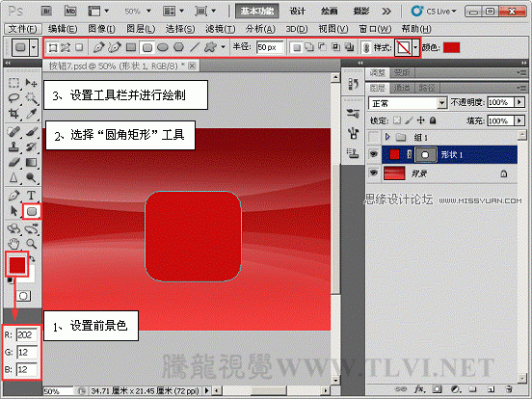The height and width of the screenshot is (399, 532).
Task: Open opacity slider arrow
Action: 519,102
